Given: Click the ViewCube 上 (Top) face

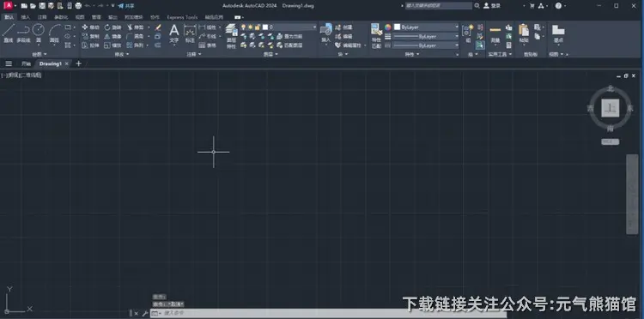Looking at the screenshot, I should (611, 108).
